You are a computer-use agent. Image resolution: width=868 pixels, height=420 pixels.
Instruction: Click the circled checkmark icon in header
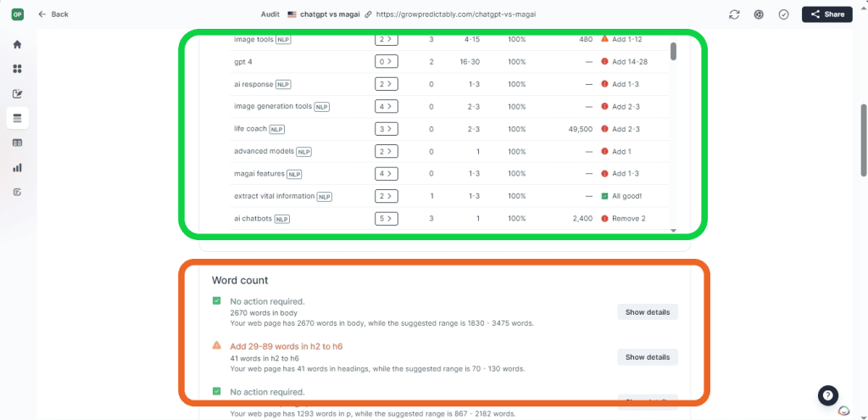coord(783,15)
